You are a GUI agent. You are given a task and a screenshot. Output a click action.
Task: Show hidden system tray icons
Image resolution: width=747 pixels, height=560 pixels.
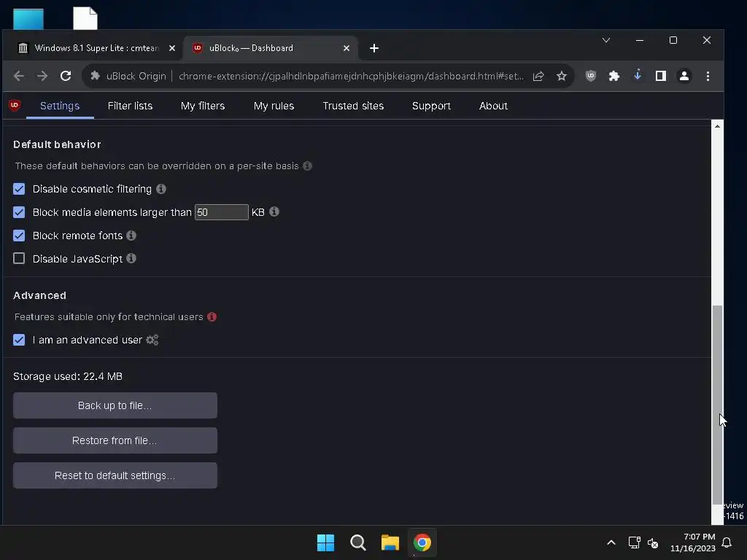pos(611,542)
